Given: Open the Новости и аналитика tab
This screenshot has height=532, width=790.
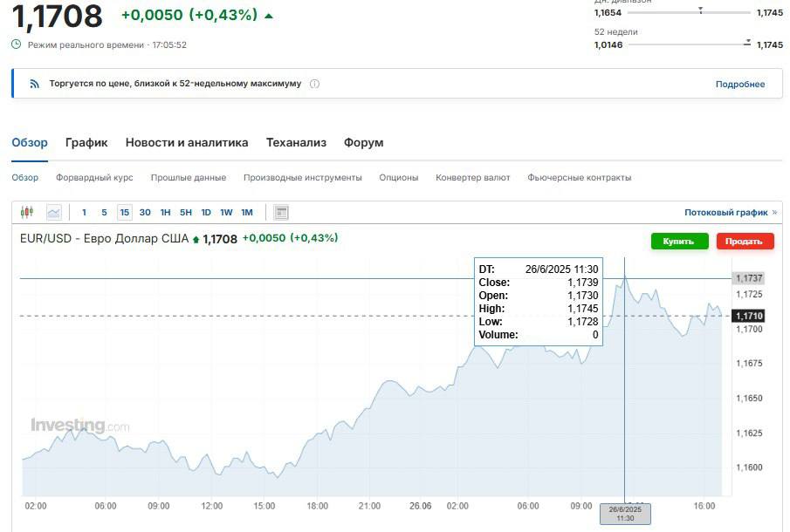Looking at the screenshot, I should coord(187,142).
